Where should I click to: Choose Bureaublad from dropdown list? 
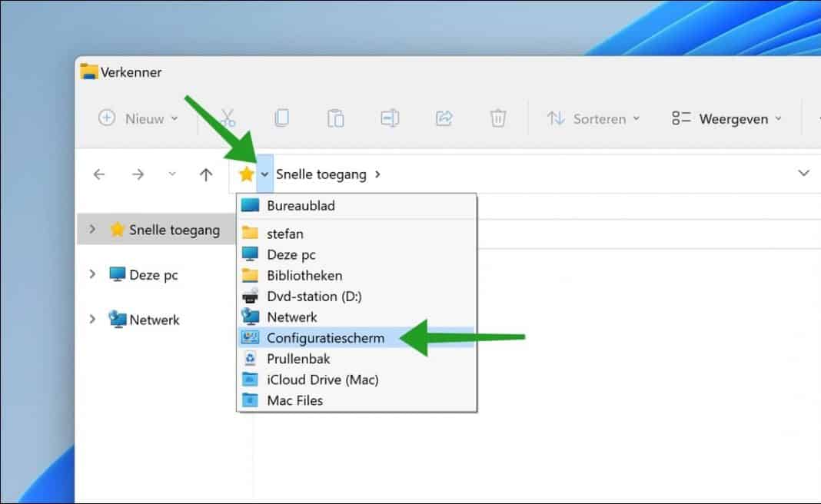[x=357, y=206]
